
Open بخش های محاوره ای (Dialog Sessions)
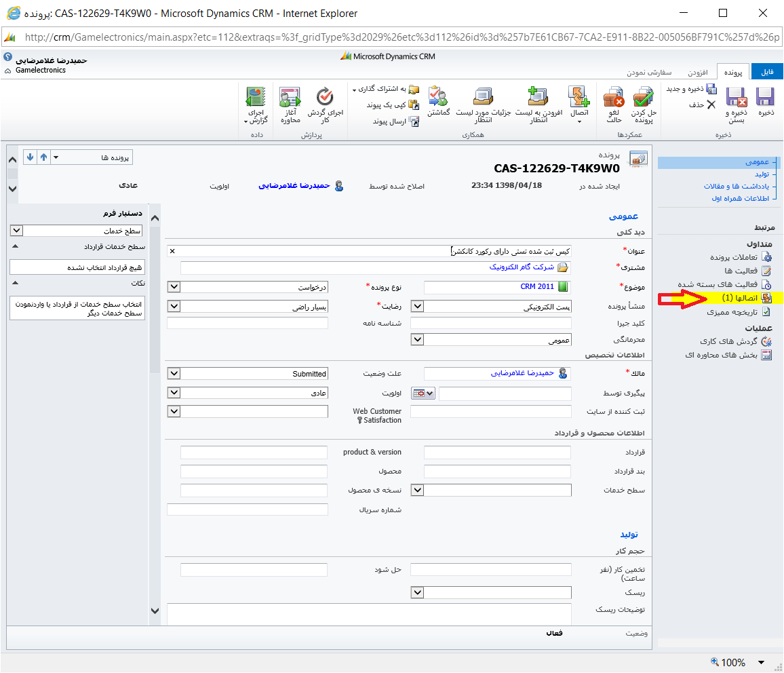[728, 355]
